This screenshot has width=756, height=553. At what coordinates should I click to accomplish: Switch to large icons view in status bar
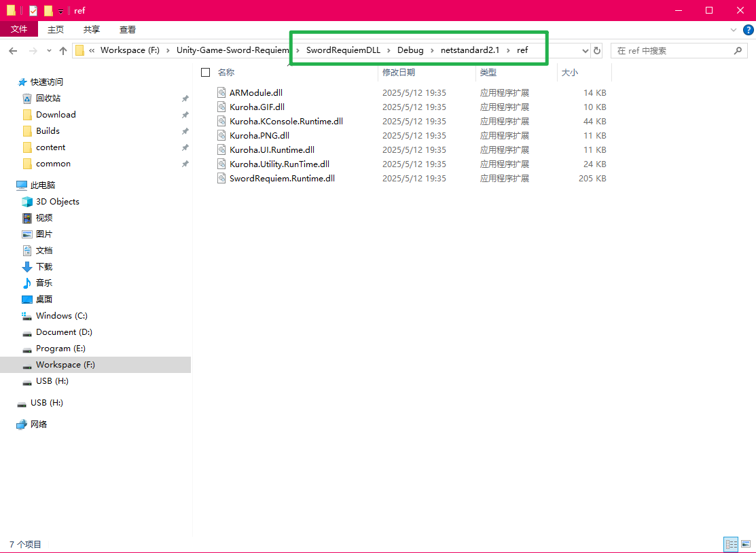pyautogui.click(x=746, y=544)
